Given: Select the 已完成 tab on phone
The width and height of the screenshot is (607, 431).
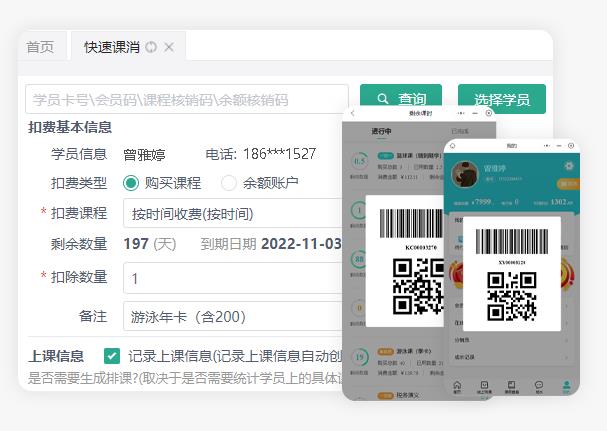Looking at the screenshot, I should [x=460, y=132].
